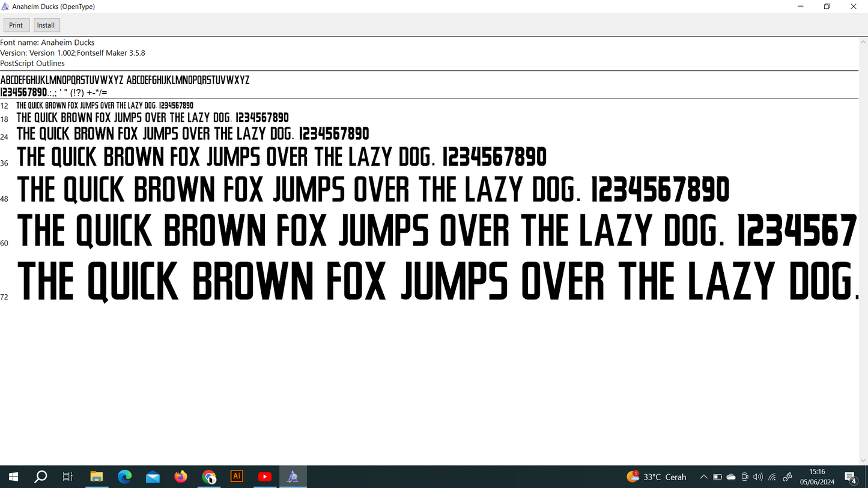
Task: Open Adobe Illustrator from the taskbar
Action: point(237,477)
